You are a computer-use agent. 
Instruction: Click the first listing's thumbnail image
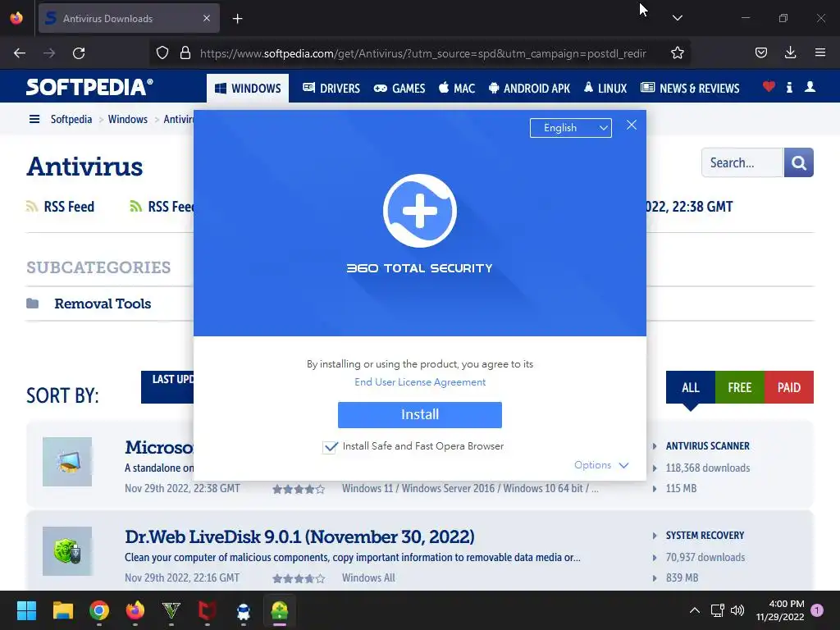click(67, 462)
